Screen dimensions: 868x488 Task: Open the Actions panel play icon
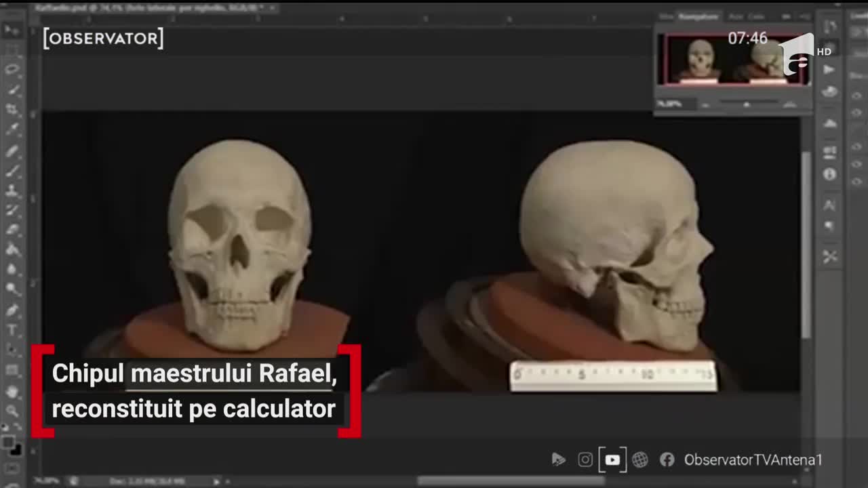pyautogui.click(x=830, y=69)
